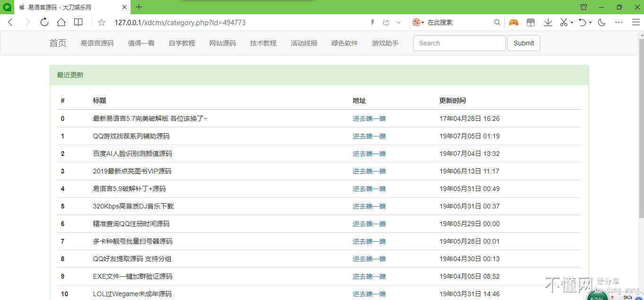The height and width of the screenshot is (300, 644).
Task: Toggle night mode with the moon icon
Action: pyautogui.click(x=602, y=22)
